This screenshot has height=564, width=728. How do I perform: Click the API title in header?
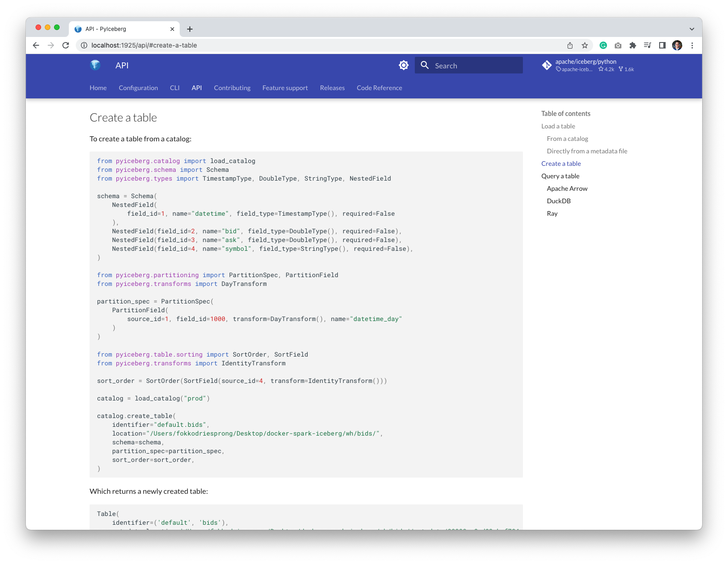coord(122,65)
